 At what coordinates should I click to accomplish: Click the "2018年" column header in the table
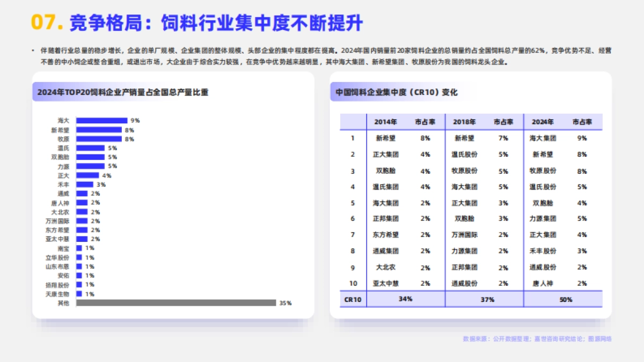coord(464,122)
